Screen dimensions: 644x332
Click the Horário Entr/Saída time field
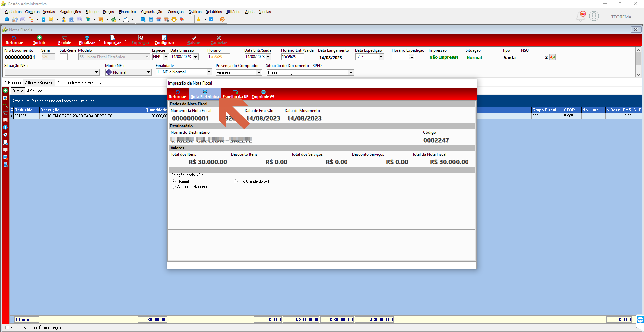point(292,57)
